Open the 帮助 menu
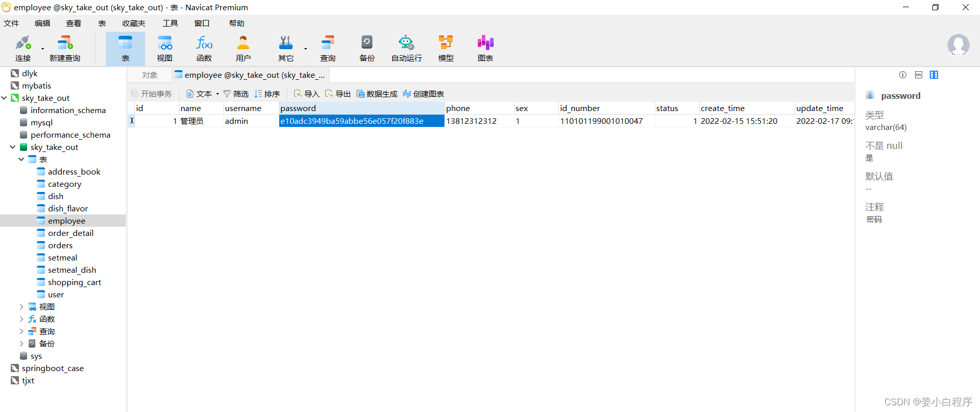980x412 pixels. (237, 24)
